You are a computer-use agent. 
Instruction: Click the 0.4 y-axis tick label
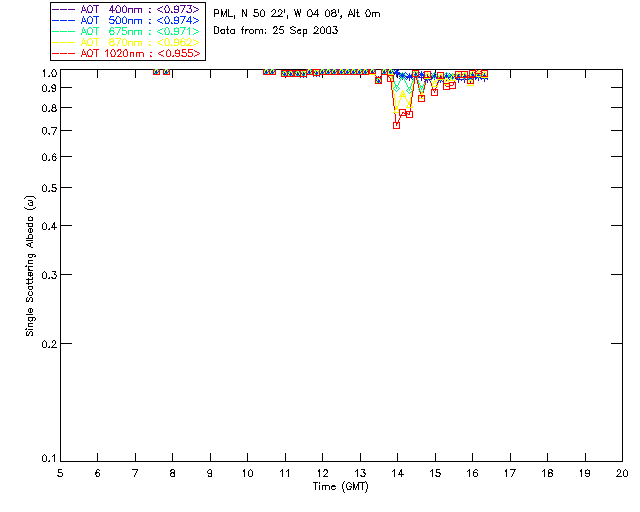click(x=49, y=226)
